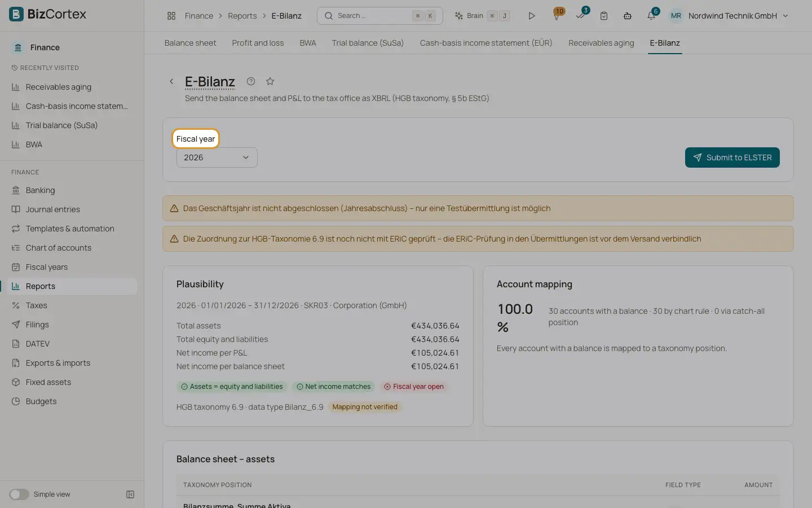
Task: Expand the Nordwind Technik GmbH account menu
Action: pos(729,16)
